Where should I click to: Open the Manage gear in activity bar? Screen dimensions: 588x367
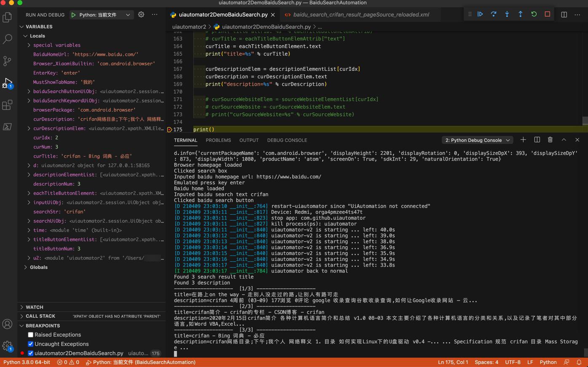7,346
